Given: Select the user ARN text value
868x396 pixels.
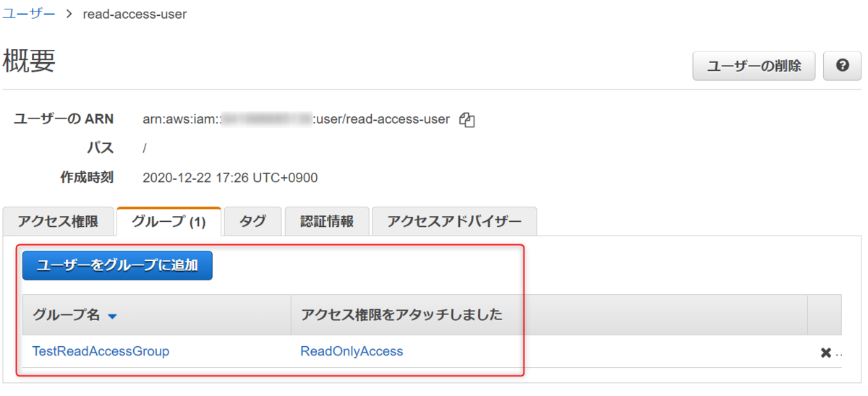Looking at the screenshot, I should click(x=297, y=119).
